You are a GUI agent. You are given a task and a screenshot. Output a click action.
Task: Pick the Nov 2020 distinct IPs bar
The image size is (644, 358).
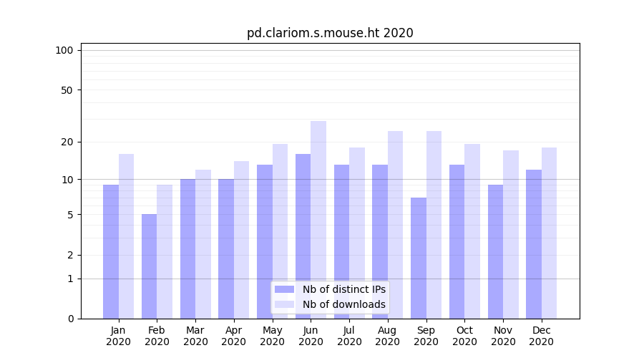point(495,251)
